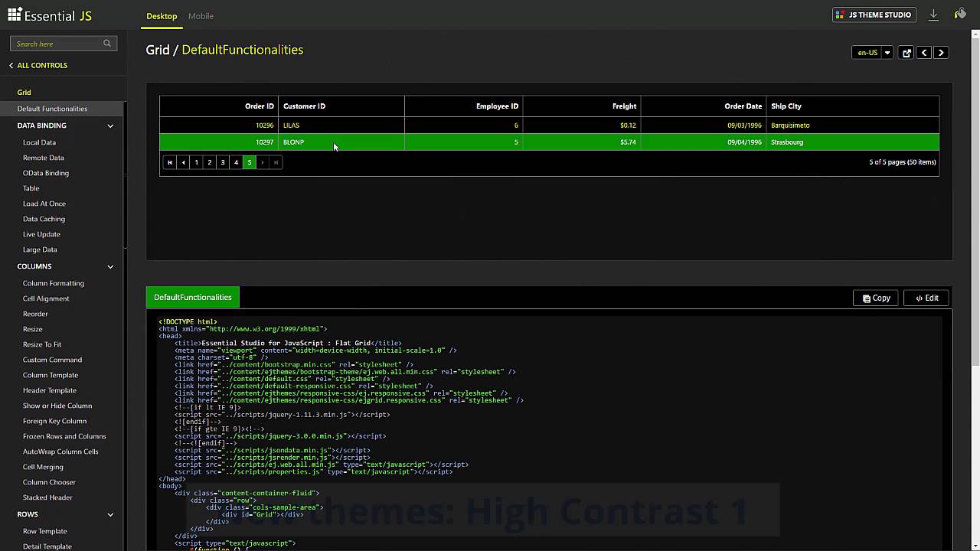Image resolution: width=980 pixels, height=551 pixels.
Task: Open the Cell Alignment sample
Action: point(46,298)
